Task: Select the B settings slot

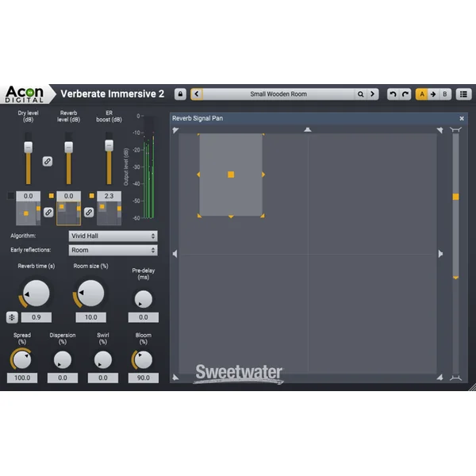Action: click(445, 94)
